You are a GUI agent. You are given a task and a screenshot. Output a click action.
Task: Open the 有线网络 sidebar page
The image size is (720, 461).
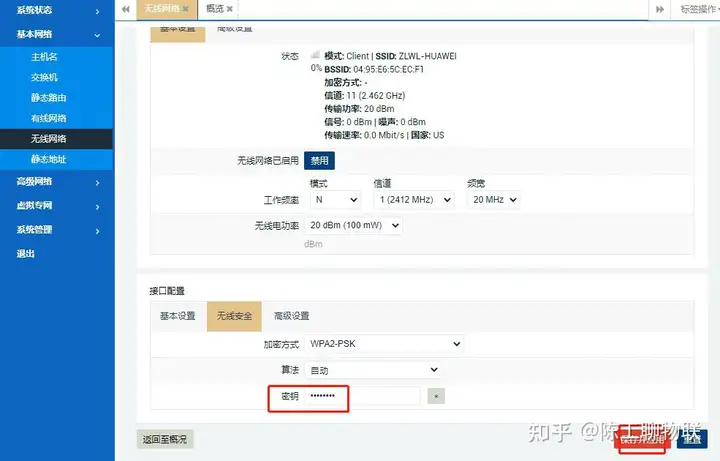[49, 118]
